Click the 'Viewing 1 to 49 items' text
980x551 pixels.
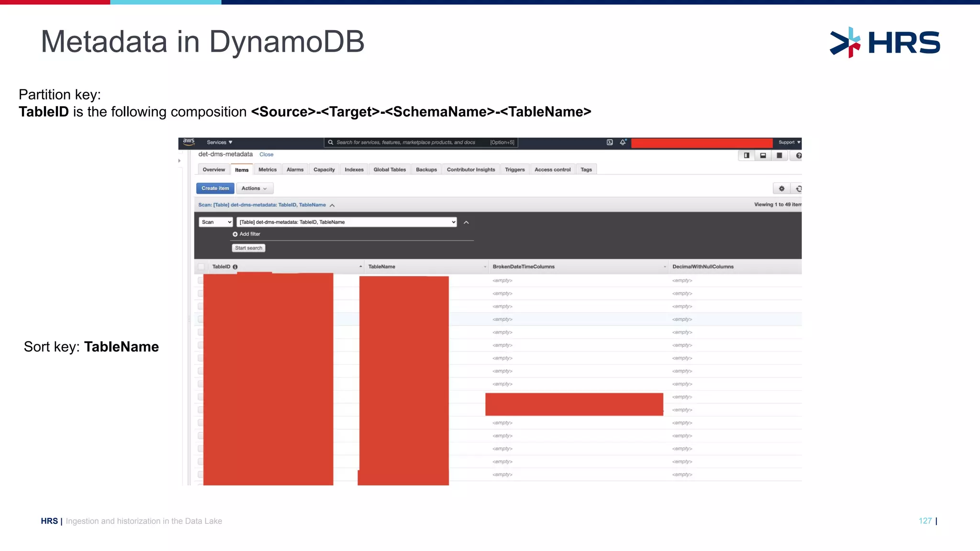[778, 205]
